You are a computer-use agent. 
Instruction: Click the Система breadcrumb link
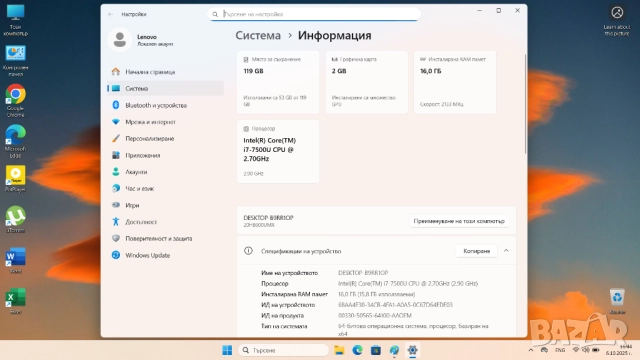(258, 36)
